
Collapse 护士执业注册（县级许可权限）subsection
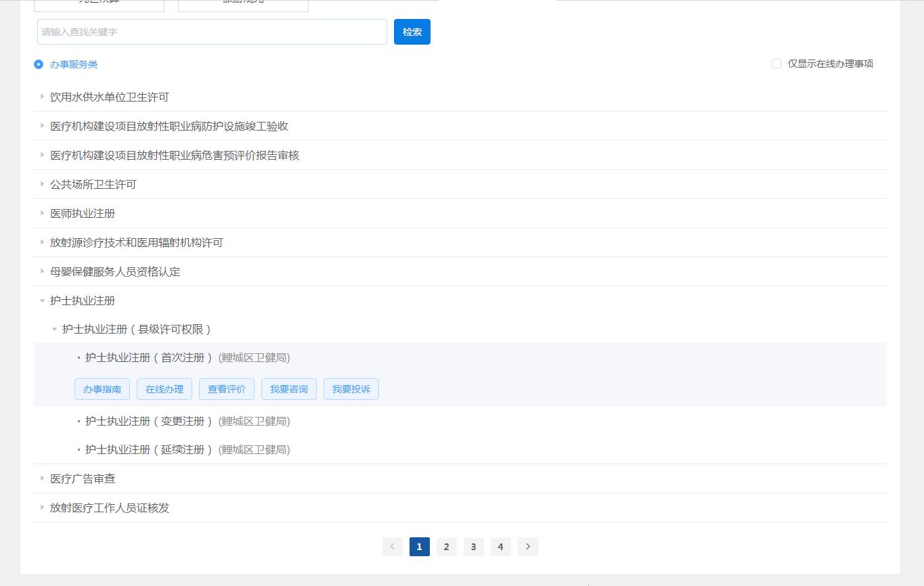point(55,330)
